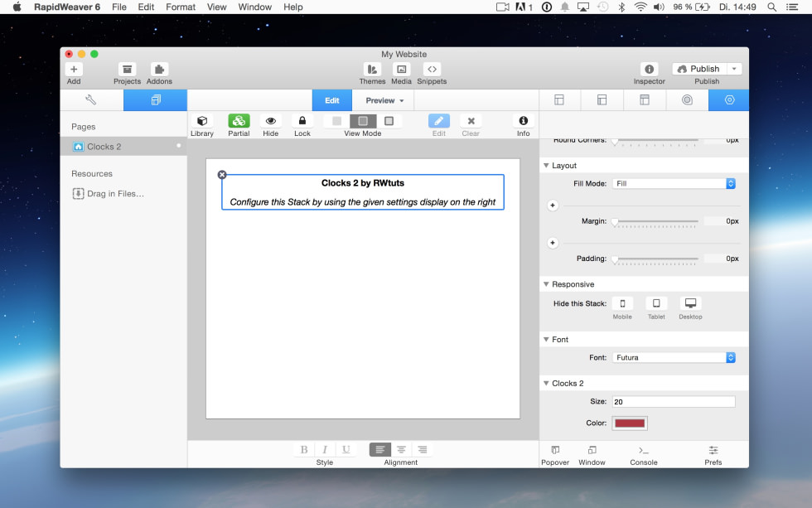Open second inspector layout tab
812x508 pixels.
(x=602, y=100)
